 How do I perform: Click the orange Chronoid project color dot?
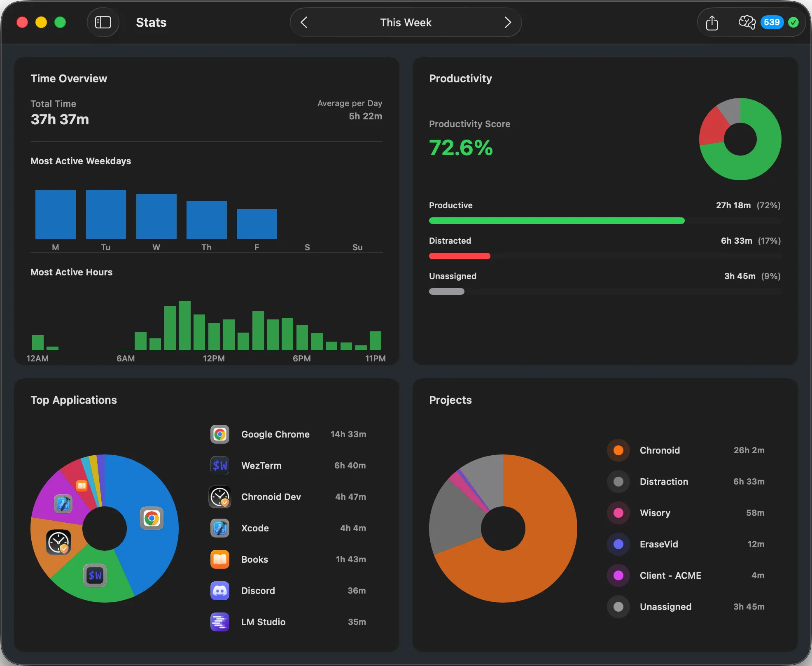[618, 450]
